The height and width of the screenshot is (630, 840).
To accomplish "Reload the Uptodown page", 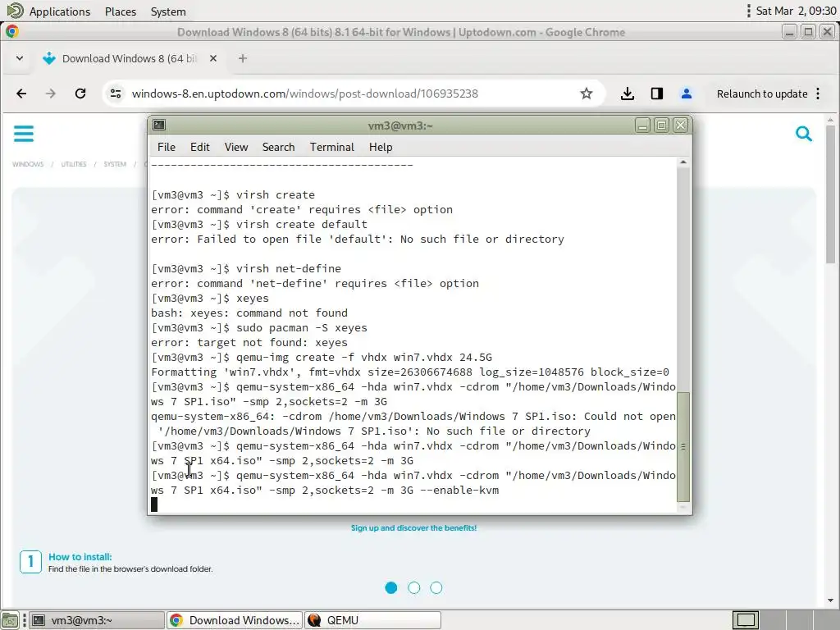I will tap(80, 94).
